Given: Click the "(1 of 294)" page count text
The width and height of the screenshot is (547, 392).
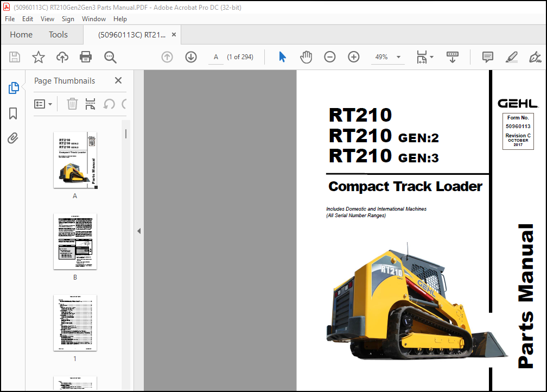Looking at the screenshot, I should pos(240,57).
